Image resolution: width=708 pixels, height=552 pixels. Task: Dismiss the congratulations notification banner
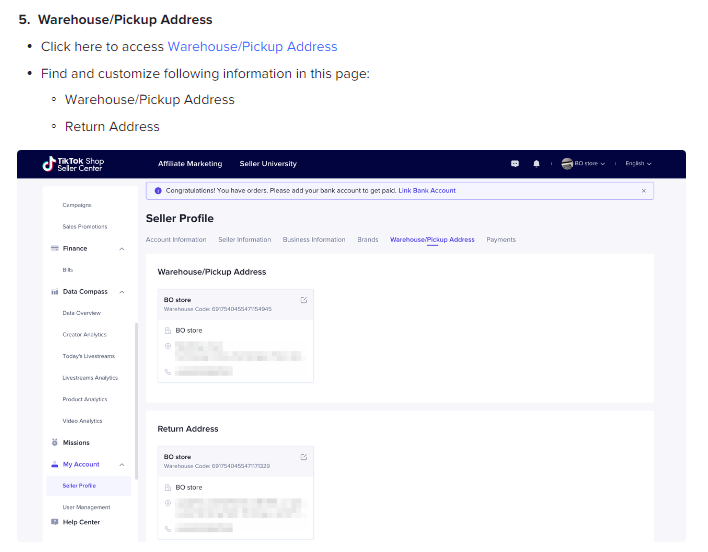pyautogui.click(x=643, y=190)
